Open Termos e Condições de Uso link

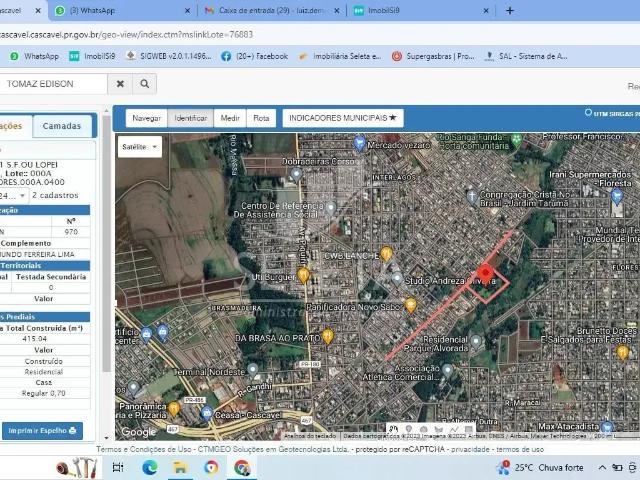[x=143, y=449]
